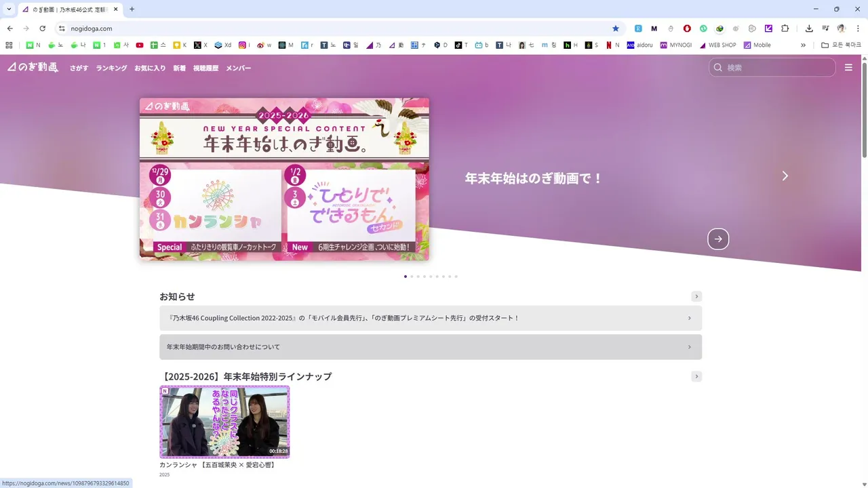Expand the お知らせ section arrow
This screenshot has width=868, height=488.
point(696,296)
